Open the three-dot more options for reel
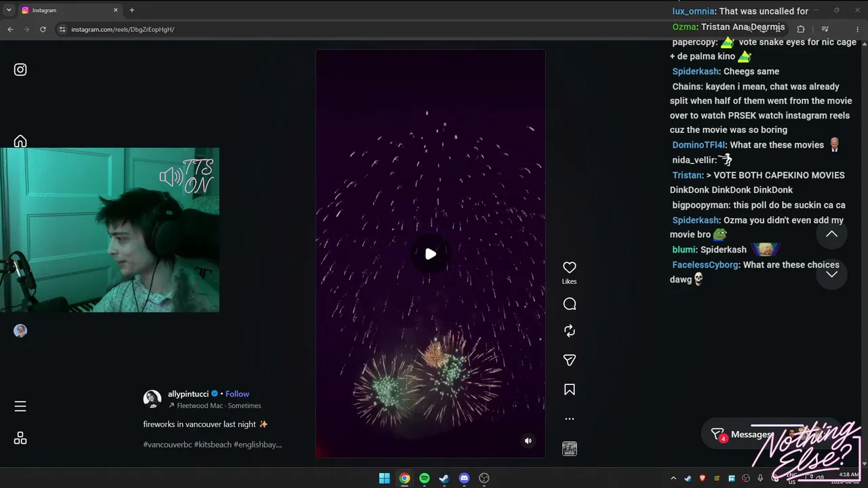 coord(570,419)
